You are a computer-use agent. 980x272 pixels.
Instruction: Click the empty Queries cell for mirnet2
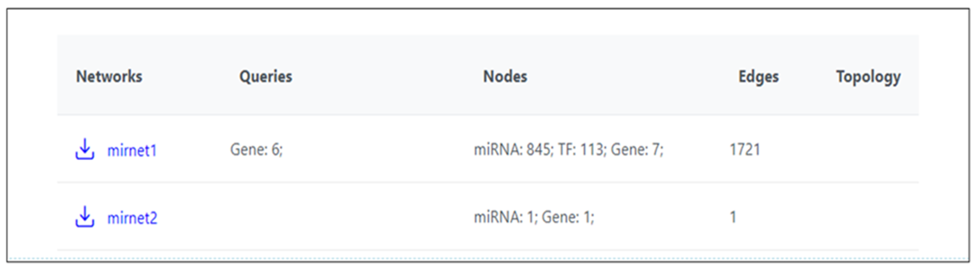point(265,217)
